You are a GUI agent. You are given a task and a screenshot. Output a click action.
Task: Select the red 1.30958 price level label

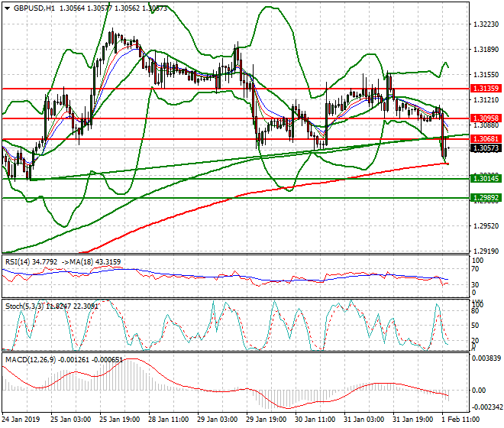pyautogui.click(x=486, y=118)
